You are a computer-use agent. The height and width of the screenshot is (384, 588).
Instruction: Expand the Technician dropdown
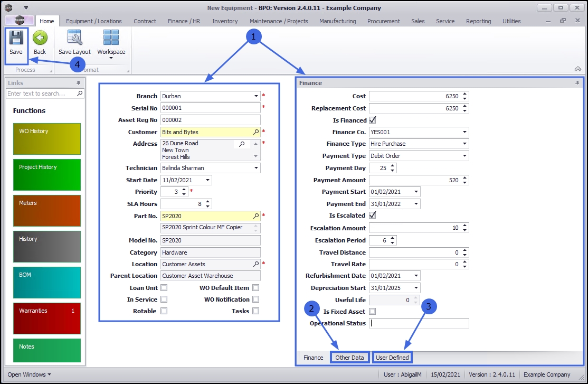pyautogui.click(x=256, y=168)
